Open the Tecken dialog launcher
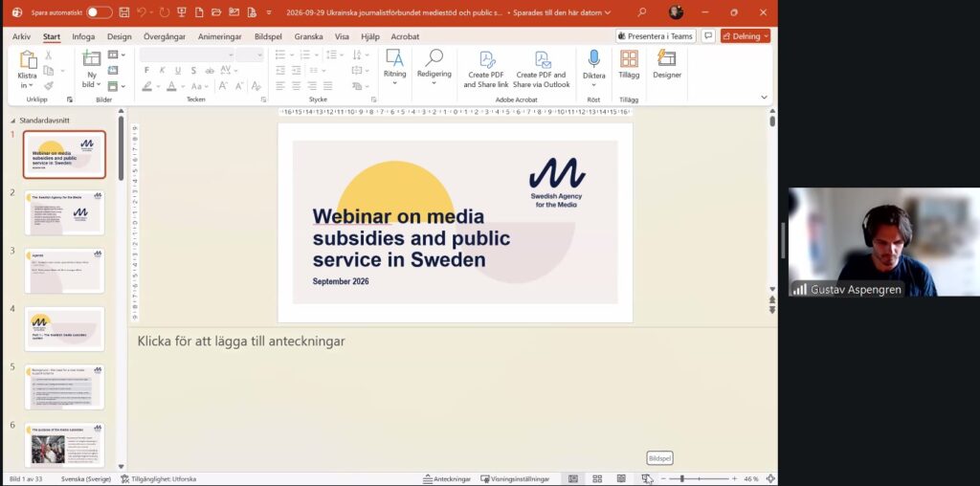Image resolution: width=980 pixels, height=486 pixels. pos(263,99)
